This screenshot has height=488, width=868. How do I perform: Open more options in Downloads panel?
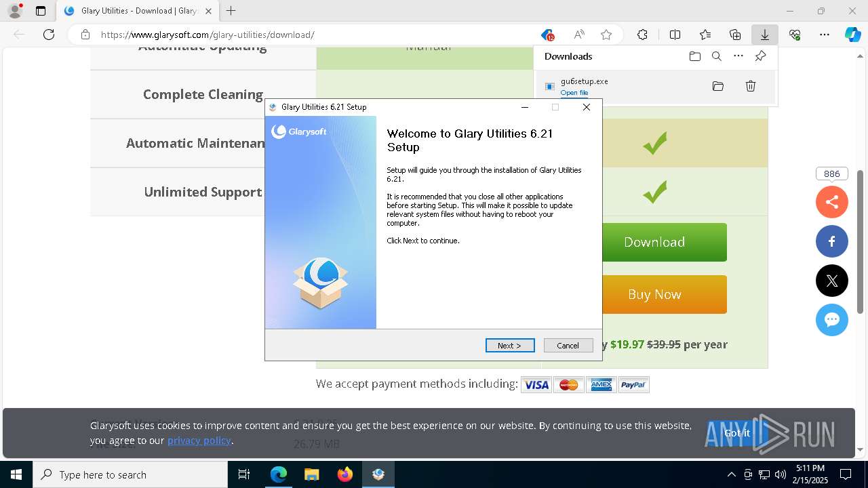pos(738,56)
